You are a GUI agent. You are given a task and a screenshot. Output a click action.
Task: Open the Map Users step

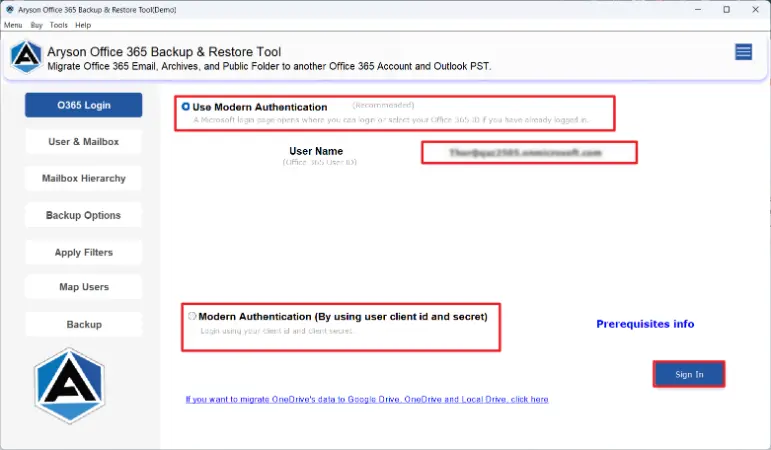[x=84, y=287]
